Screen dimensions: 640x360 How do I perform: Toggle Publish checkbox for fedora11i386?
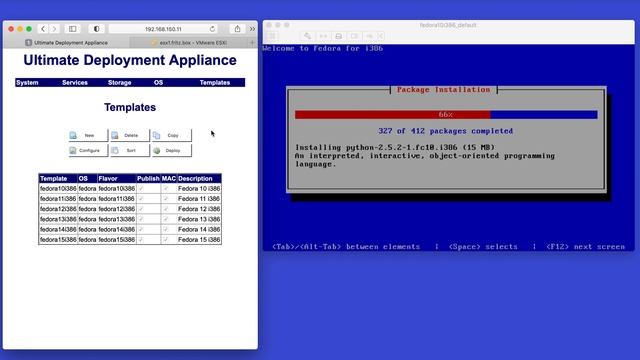tap(141, 198)
